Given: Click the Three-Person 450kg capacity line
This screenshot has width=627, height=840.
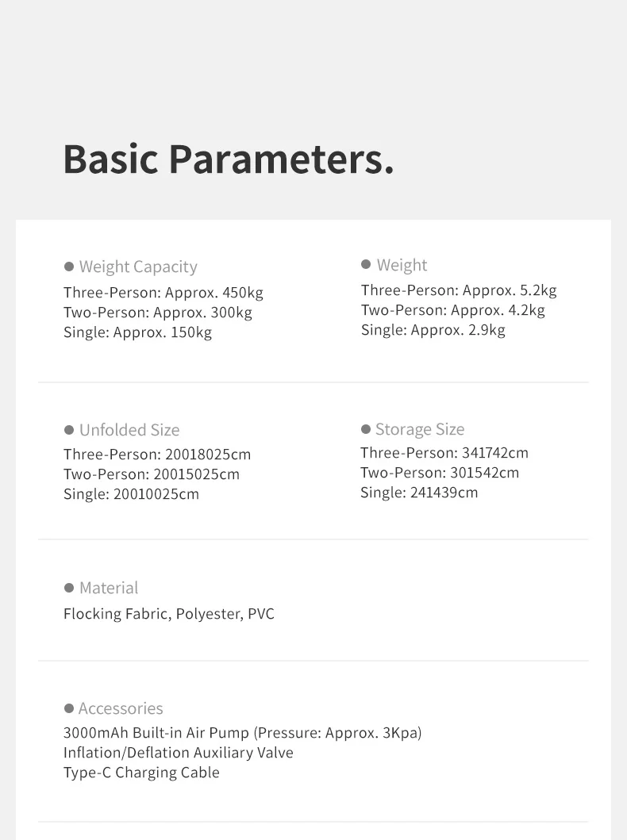Looking at the screenshot, I should point(163,293).
